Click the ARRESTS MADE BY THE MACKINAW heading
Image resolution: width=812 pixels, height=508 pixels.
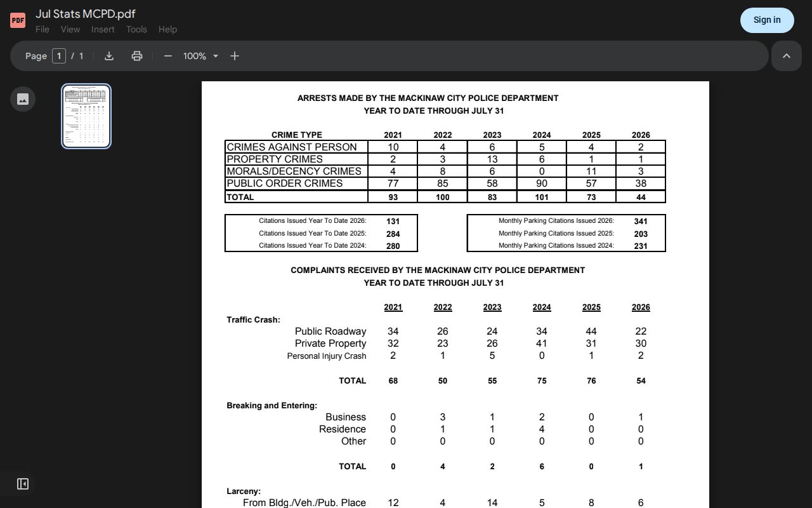[428, 98]
